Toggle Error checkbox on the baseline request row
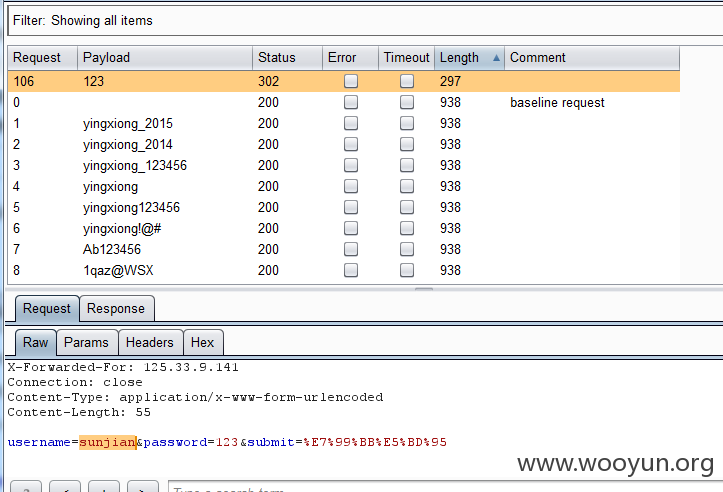The image size is (723, 492). pyautogui.click(x=351, y=102)
